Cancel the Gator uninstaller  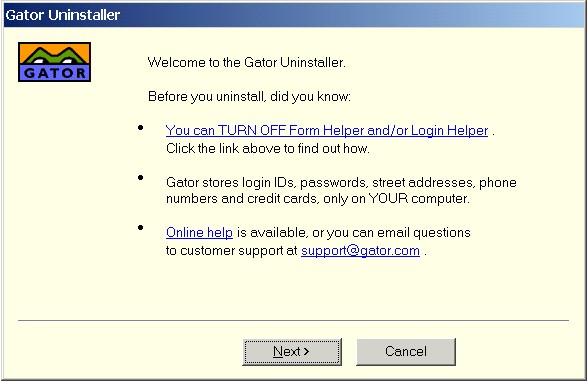(x=406, y=352)
